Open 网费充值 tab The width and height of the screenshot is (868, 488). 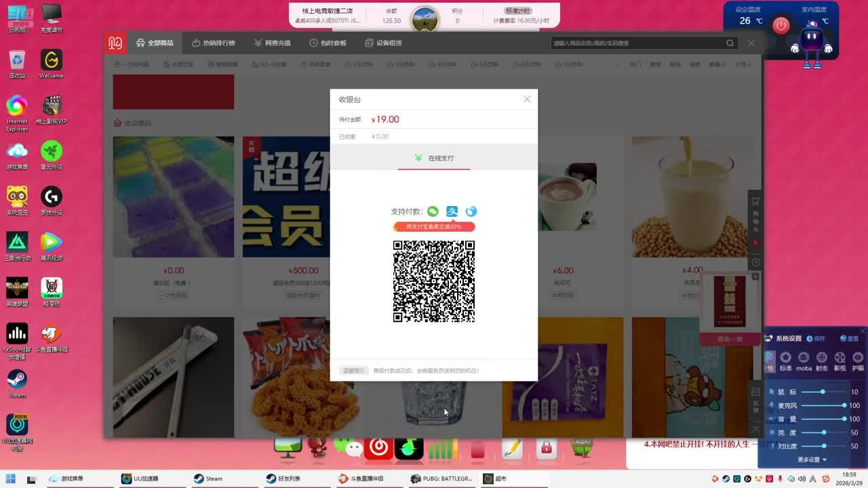[x=272, y=43]
